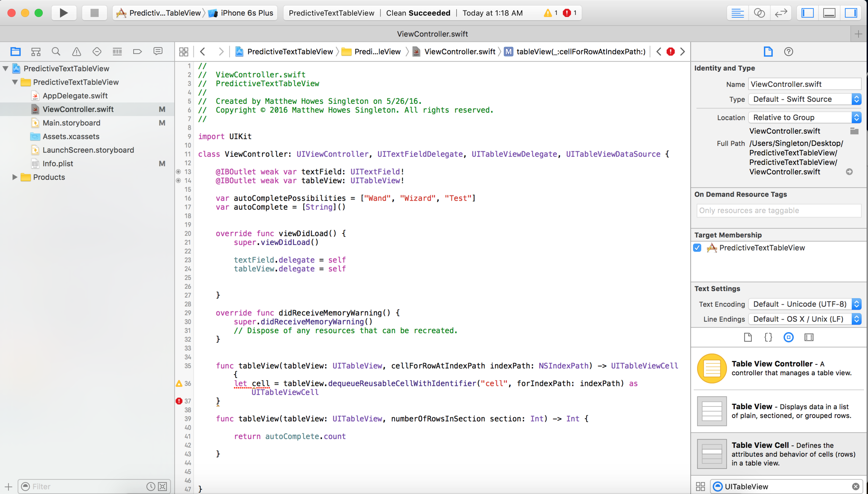868x494 pixels.
Task: Choose file location folder icon
Action: [x=854, y=131]
